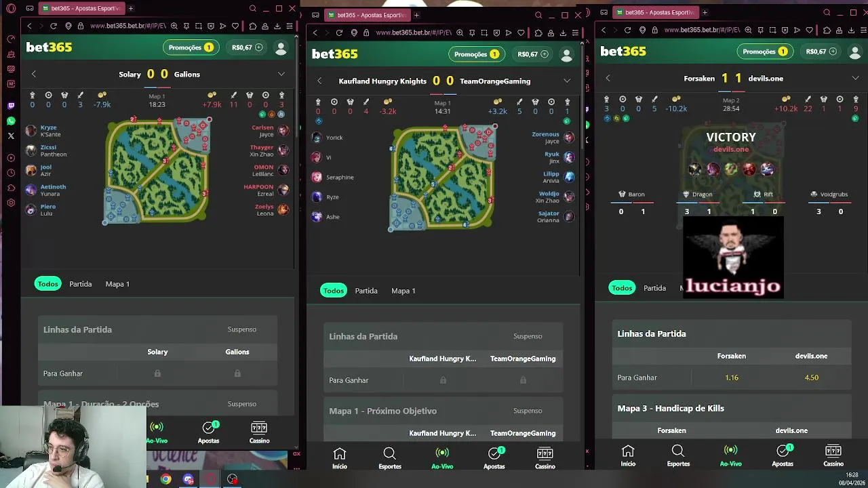868x488 pixels.
Task: Select Partida tab in left window
Action: pos(80,284)
